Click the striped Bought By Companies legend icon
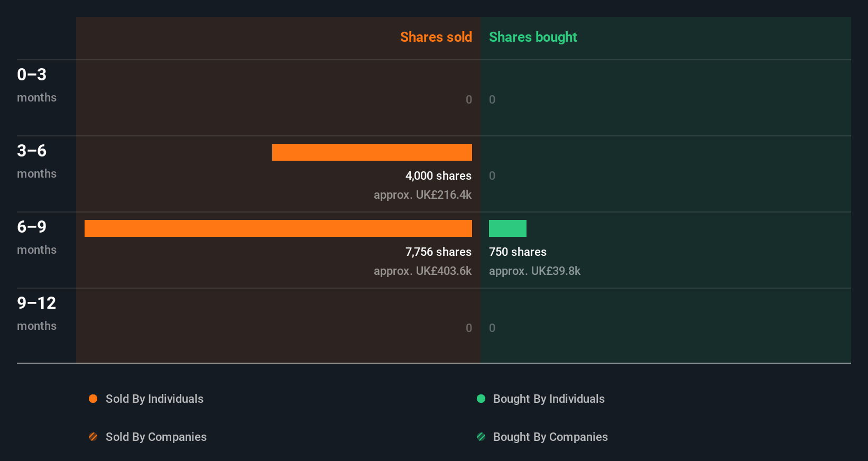Screen dimensions: 868x461 [481, 437]
